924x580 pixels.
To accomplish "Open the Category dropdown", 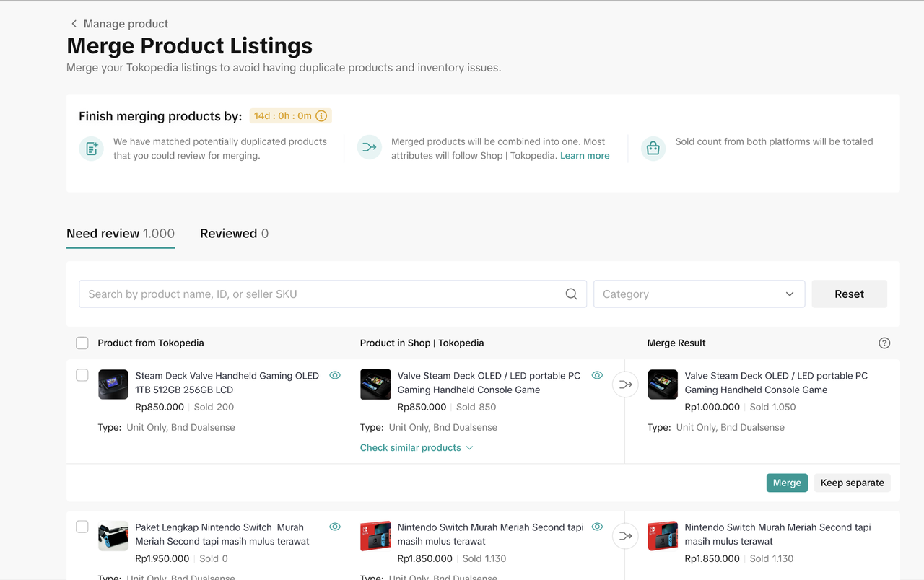I will coord(698,294).
